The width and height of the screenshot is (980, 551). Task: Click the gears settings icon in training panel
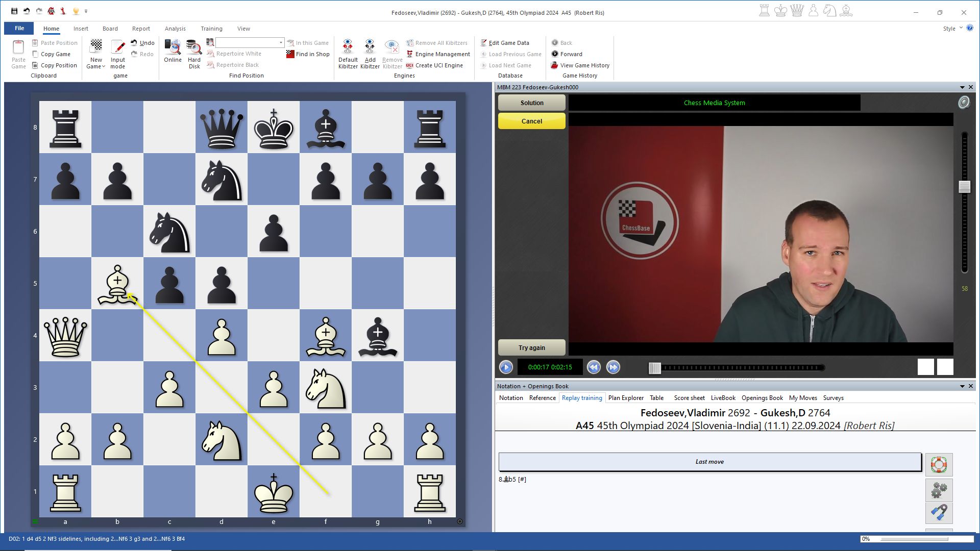pos(939,490)
